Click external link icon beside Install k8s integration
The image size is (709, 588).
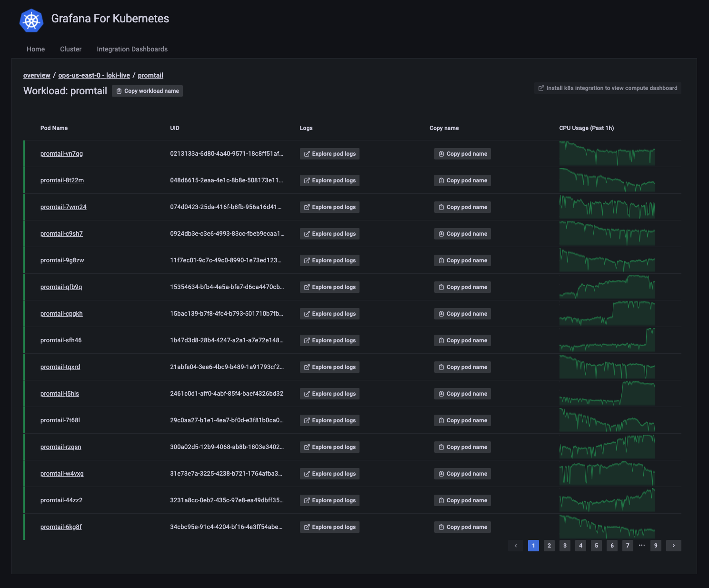coord(541,88)
